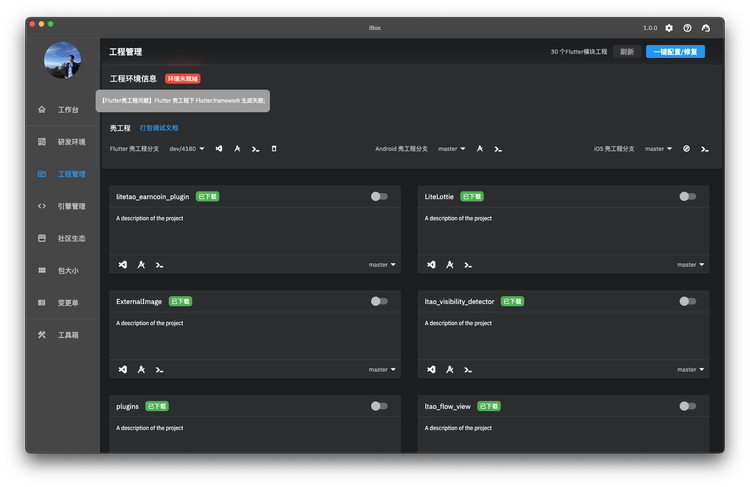Go to 变更单 in sidebar

pyautogui.click(x=62, y=302)
